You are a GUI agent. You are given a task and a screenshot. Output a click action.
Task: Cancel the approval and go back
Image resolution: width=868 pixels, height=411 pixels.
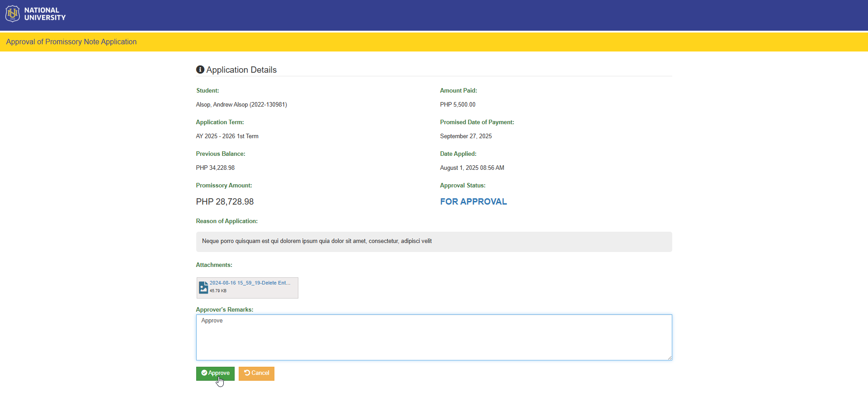click(256, 374)
